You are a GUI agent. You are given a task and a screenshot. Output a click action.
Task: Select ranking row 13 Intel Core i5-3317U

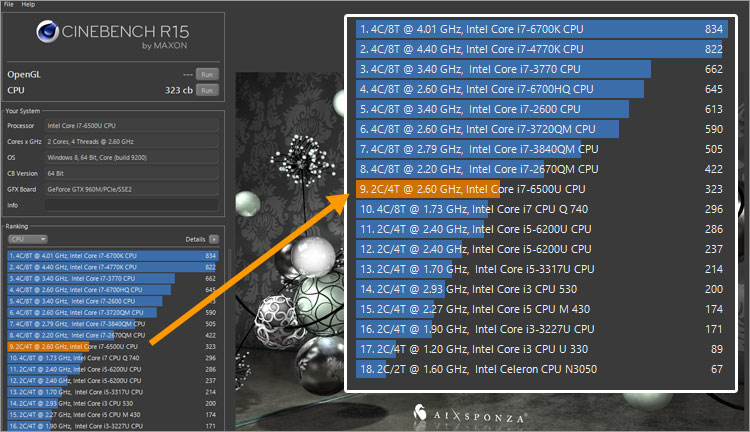point(113,392)
